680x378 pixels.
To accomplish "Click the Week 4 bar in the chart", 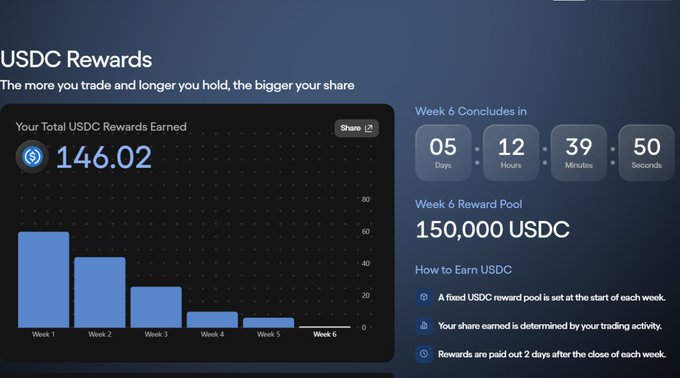I will point(212,319).
